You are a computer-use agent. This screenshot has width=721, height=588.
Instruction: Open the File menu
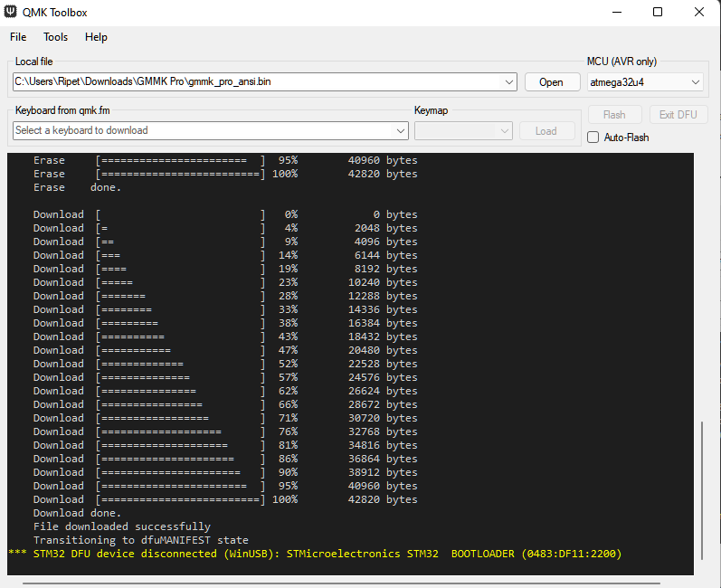(x=18, y=37)
